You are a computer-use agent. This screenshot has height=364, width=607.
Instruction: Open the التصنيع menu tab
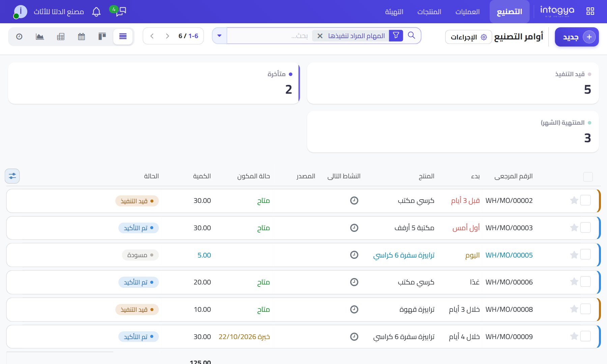(x=509, y=12)
